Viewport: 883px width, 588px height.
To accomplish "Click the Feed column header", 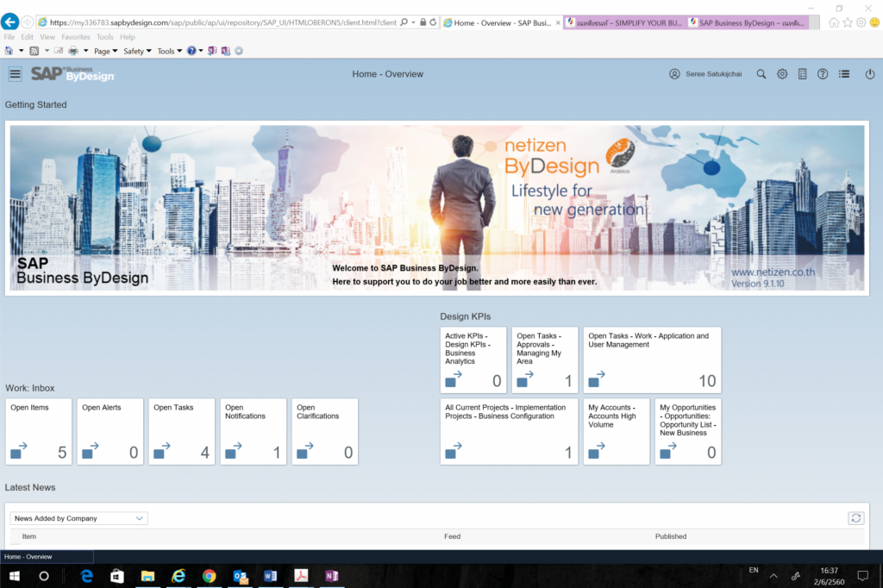I will (x=452, y=536).
